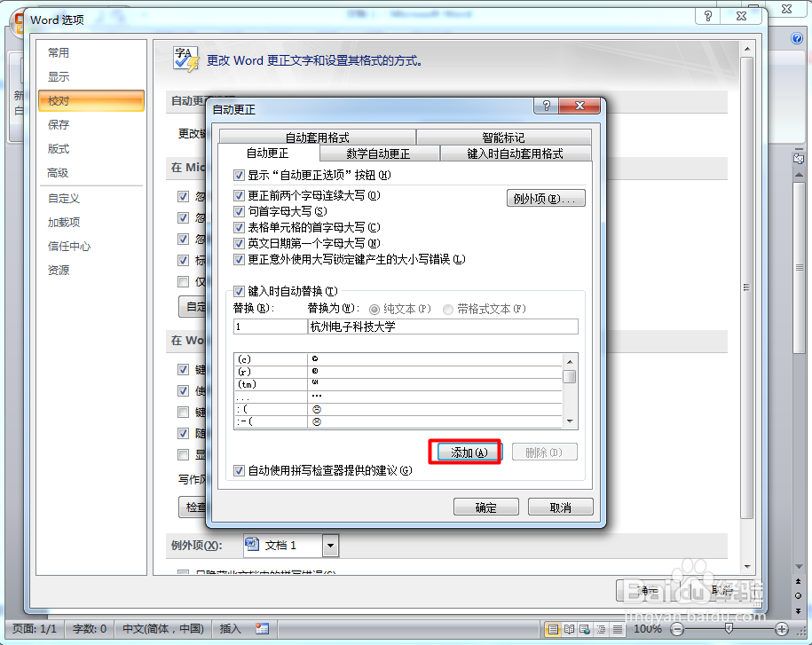Click the 添加(A) button
This screenshot has height=645, width=812.
coord(469,452)
